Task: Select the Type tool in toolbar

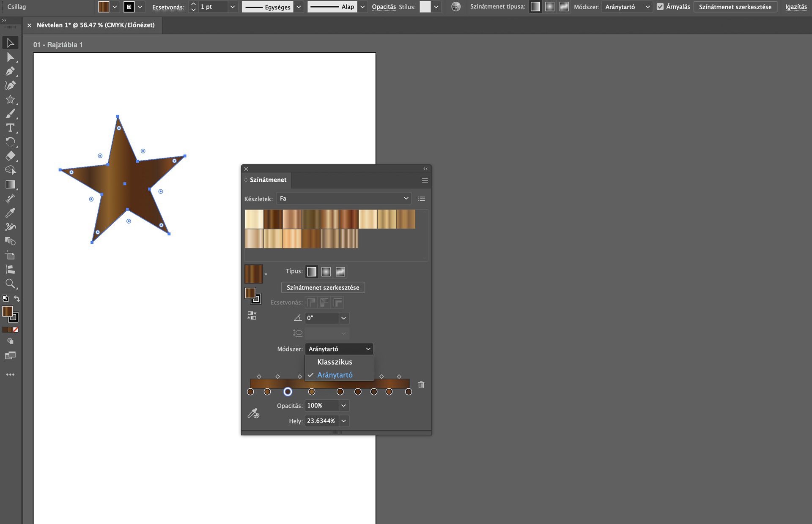Action: click(10, 128)
